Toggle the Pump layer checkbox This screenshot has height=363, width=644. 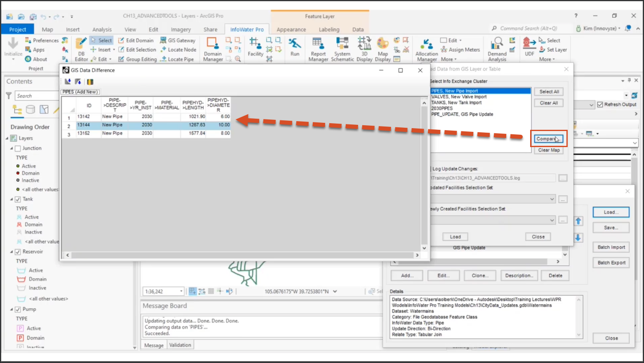tap(18, 309)
